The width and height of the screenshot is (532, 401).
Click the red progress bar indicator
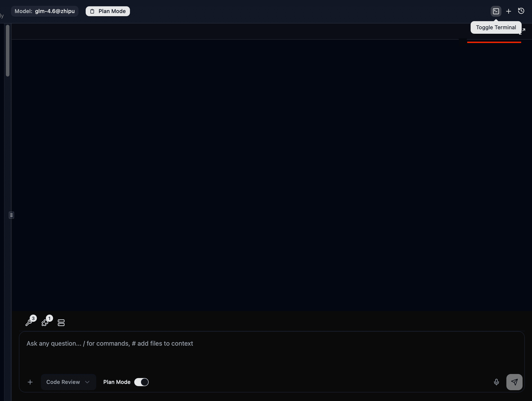pos(494,42)
